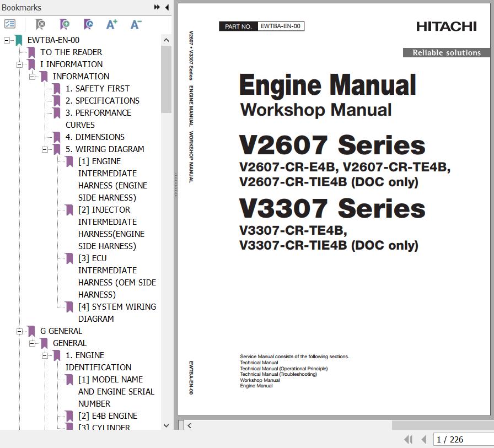Open the 1. ENGINE IDENTIFICATION bookmark
Image resolution: width=494 pixels, height=448 pixels.
[98, 361]
